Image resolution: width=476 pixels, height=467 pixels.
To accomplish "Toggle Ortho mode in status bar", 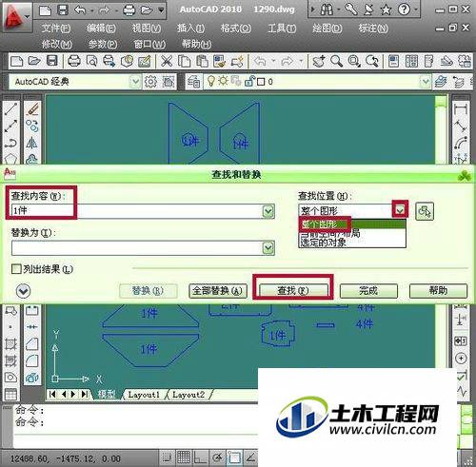I will point(201,457).
